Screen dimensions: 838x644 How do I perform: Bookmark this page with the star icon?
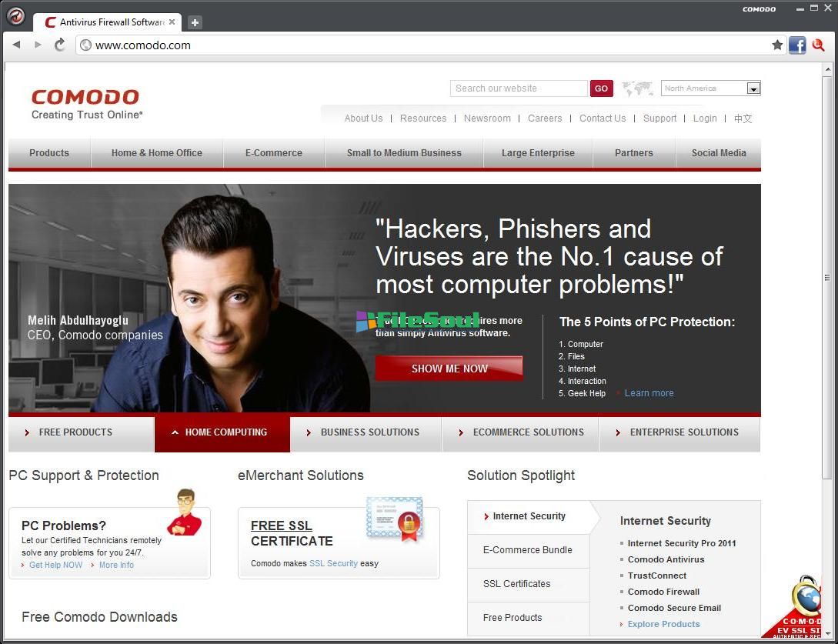777,45
